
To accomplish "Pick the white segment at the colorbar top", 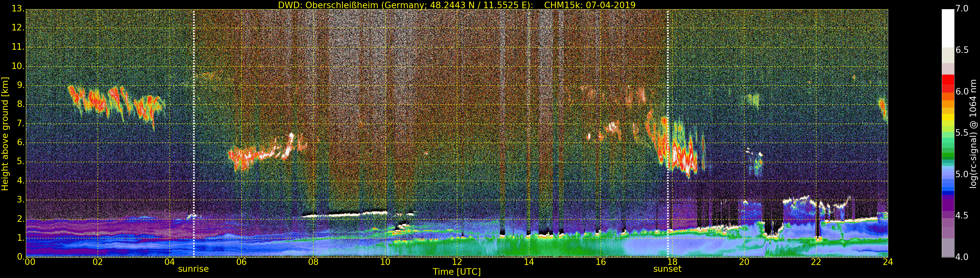I will (x=948, y=28).
